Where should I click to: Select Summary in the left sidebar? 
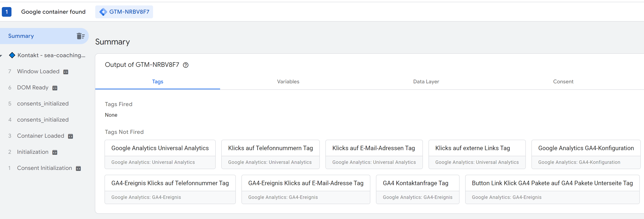(44, 36)
